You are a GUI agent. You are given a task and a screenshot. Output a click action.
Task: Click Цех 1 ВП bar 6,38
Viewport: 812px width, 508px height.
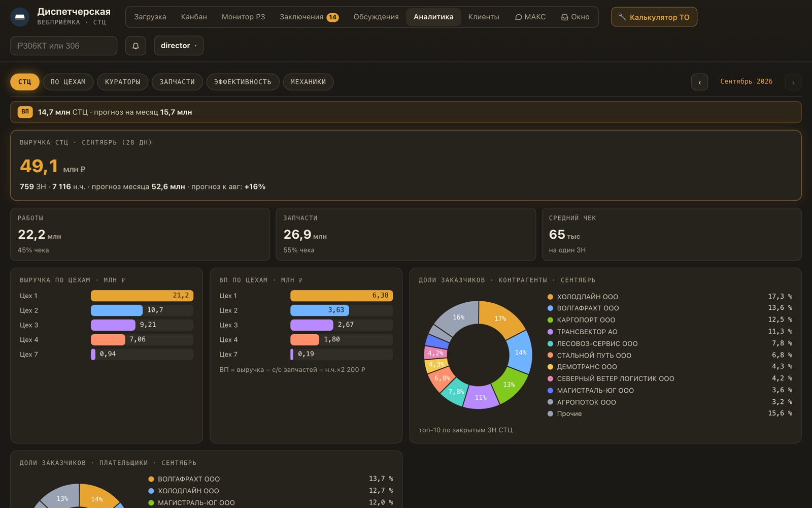pos(342,296)
